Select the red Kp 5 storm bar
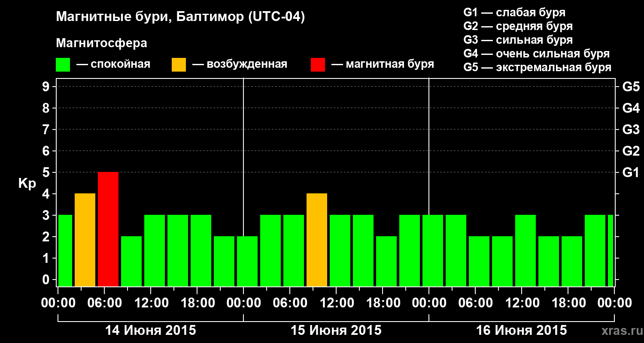This screenshot has width=644, height=343. [x=108, y=229]
